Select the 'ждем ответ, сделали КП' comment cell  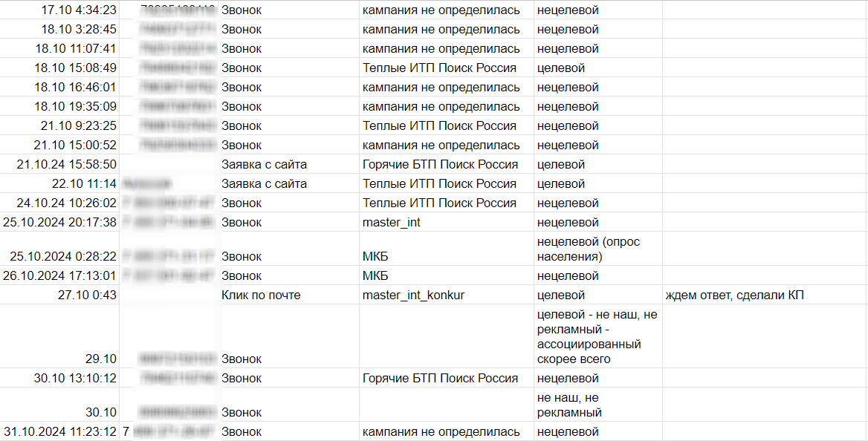(734, 295)
